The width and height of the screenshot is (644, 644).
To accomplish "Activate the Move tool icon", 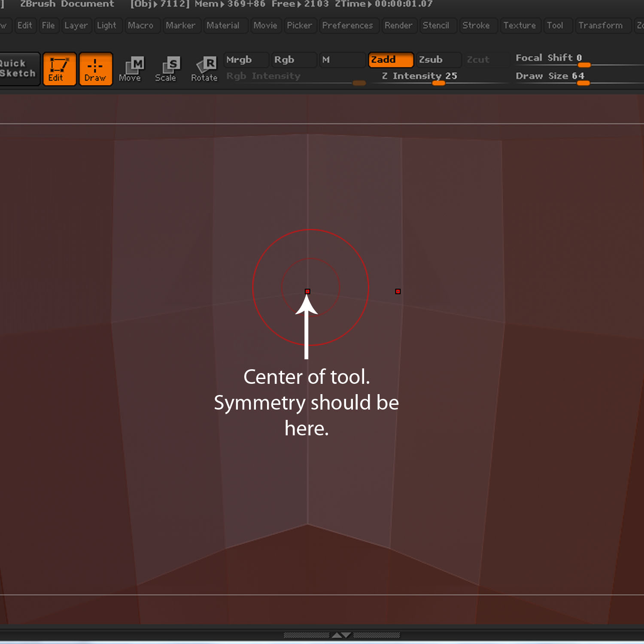I will click(x=131, y=69).
